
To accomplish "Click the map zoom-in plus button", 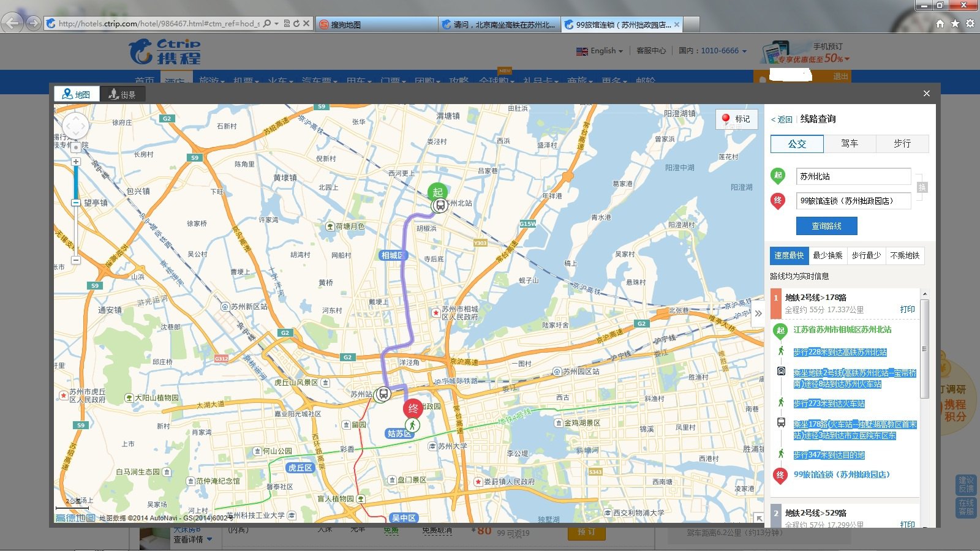I will coord(75,162).
